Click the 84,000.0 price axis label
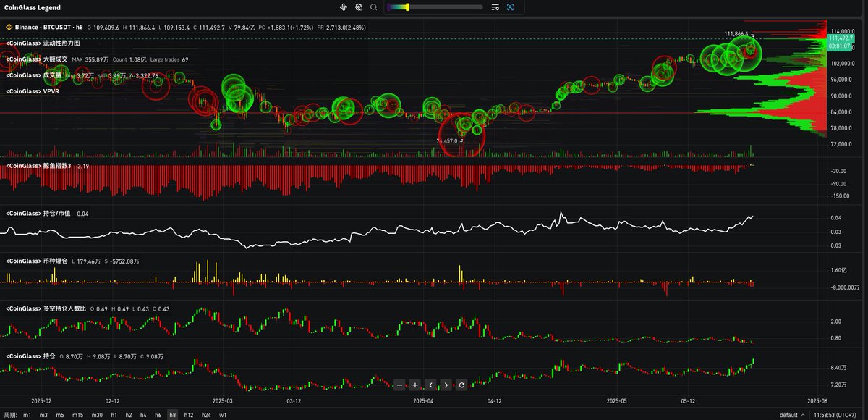Image resolution: width=868 pixels, height=420 pixels. click(x=841, y=112)
